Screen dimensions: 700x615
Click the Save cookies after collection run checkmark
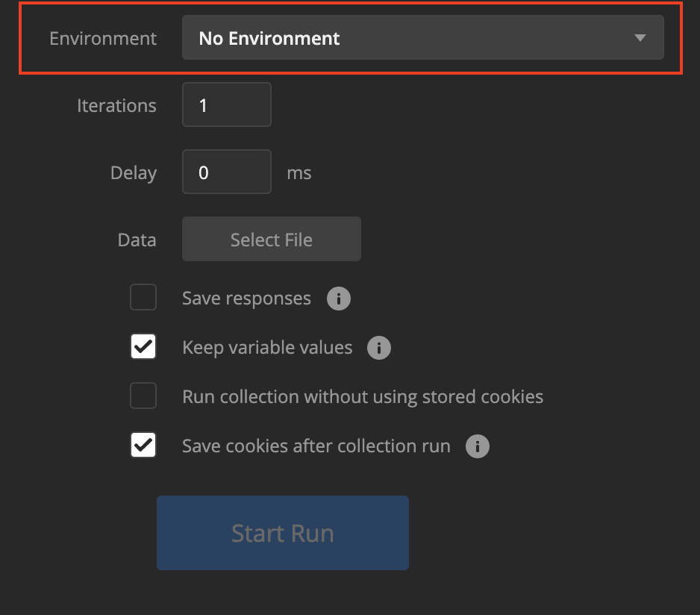point(143,445)
